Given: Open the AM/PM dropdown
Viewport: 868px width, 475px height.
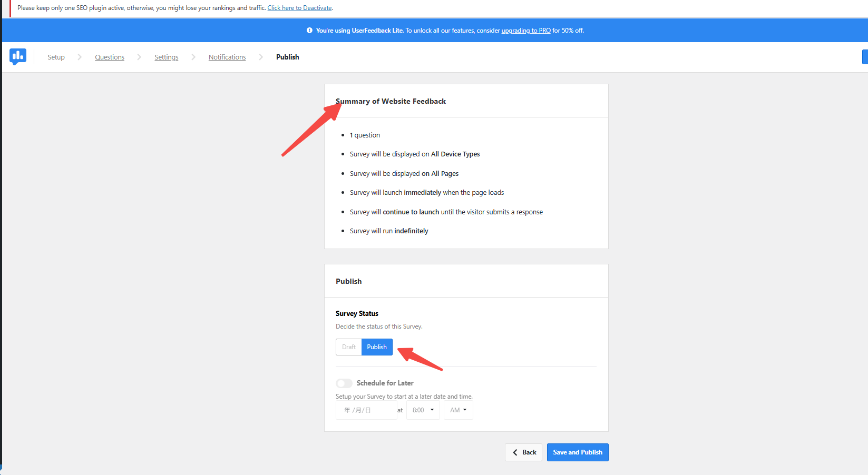Looking at the screenshot, I should coord(458,410).
